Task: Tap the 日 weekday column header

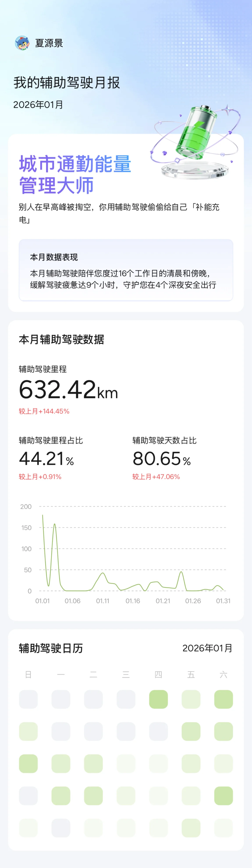Action: pyautogui.click(x=28, y=674)
